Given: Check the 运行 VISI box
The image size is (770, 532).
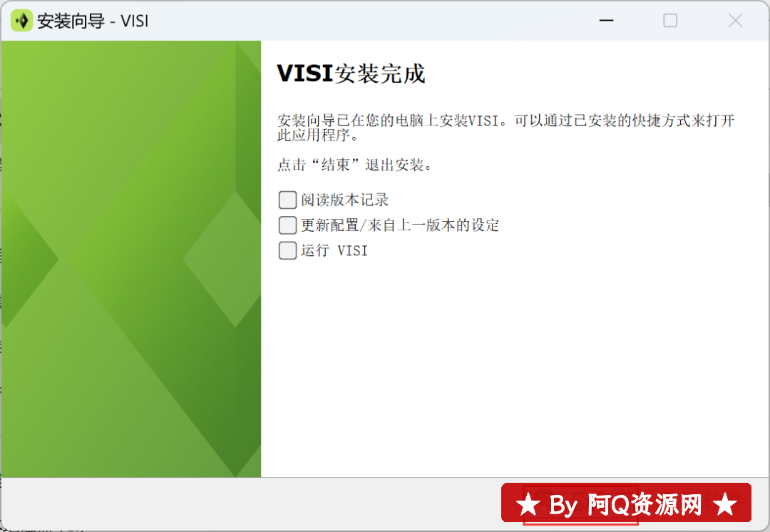Looking at the screenshot, I should tap(288, 250).
